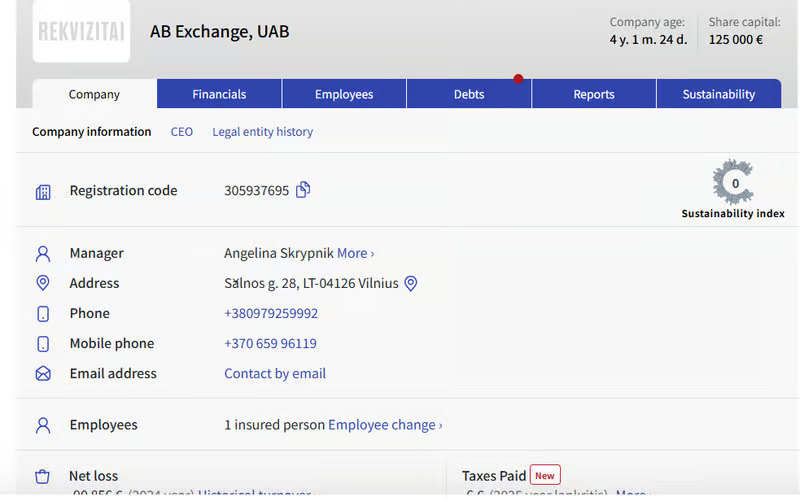Copy the registration code with copy icon
800x501 pixels.
303,190
